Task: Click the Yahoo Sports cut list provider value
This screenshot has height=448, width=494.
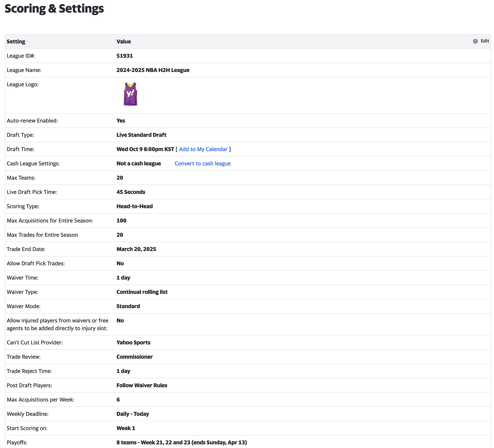Action: [133, 343]
